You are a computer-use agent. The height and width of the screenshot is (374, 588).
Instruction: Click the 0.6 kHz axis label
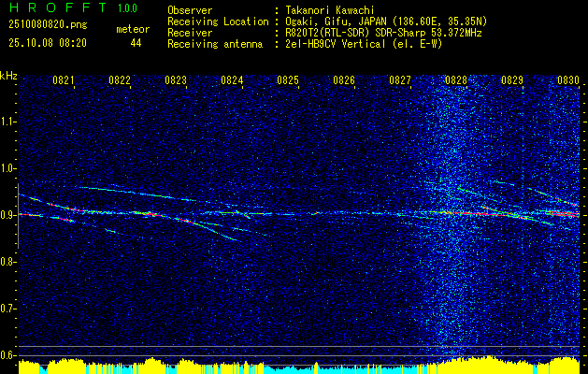pos(7,355)
